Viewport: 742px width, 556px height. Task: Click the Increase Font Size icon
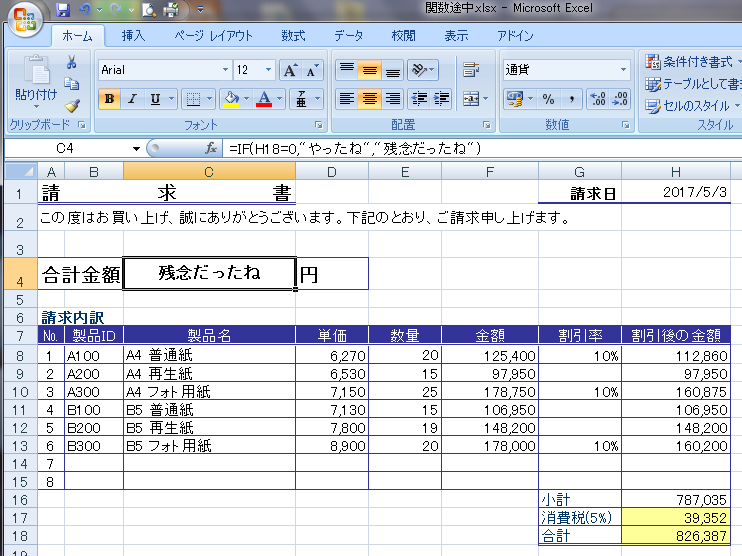[290, 71]
